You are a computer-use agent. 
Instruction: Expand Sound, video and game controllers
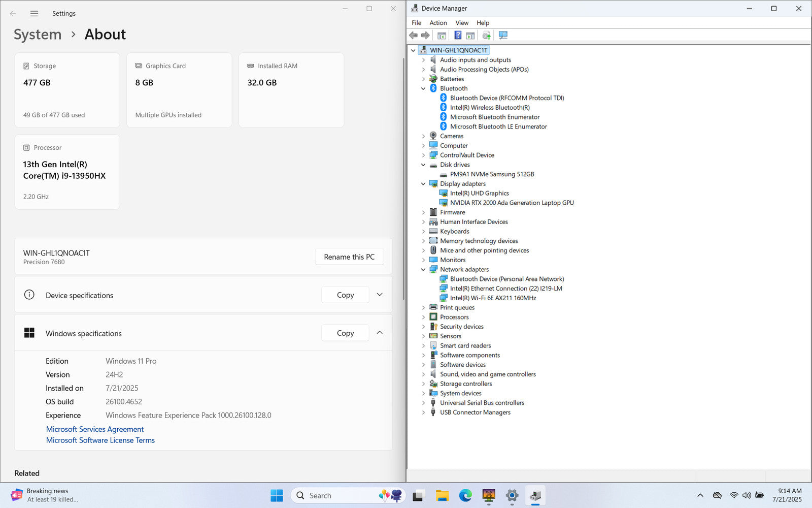coord(423,374)
